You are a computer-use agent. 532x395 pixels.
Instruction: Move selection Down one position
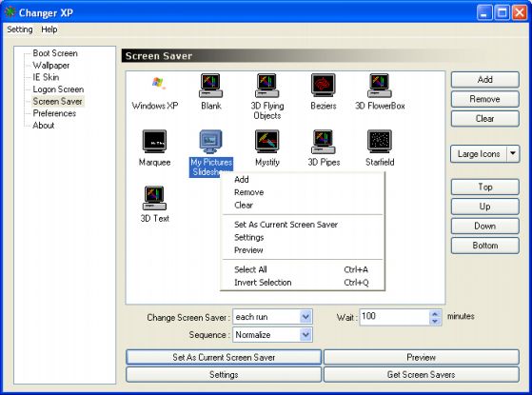tap(484, 226)
